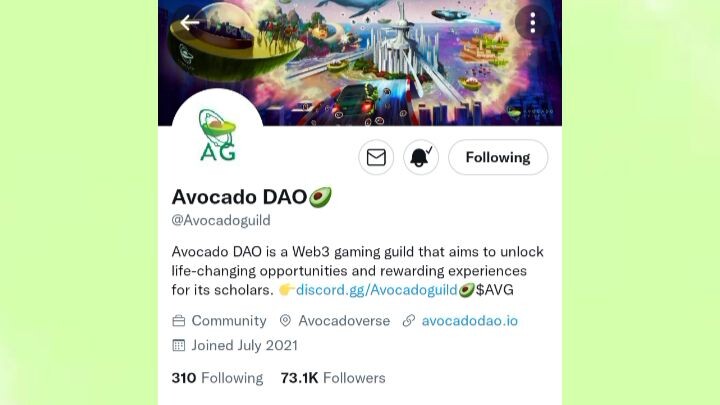View the header banner image
Image resolution: width=720 pixels, height=405 pixels.
(360, 63)
